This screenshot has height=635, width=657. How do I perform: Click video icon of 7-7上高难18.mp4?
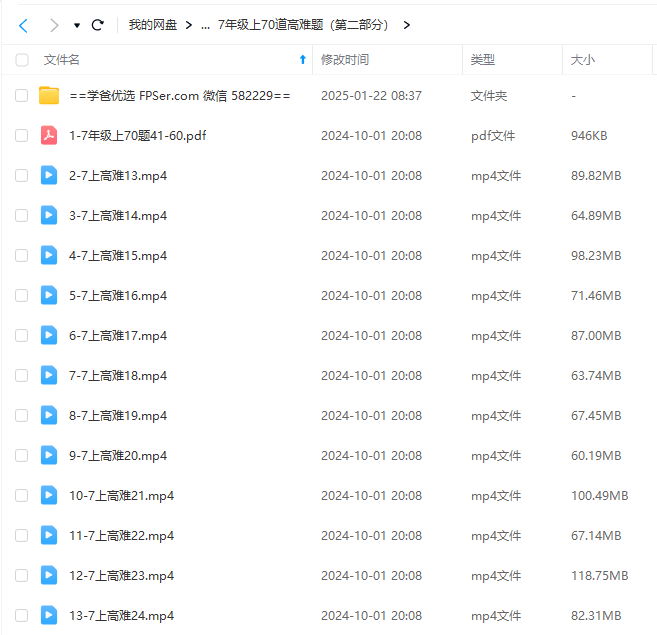[49, 375]
